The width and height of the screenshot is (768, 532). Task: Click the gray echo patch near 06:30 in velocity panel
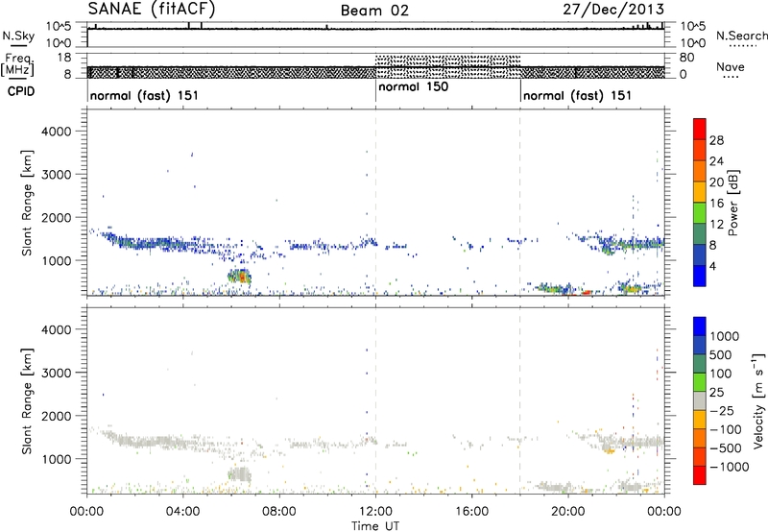pyautogui.click(x=239, y=474)
